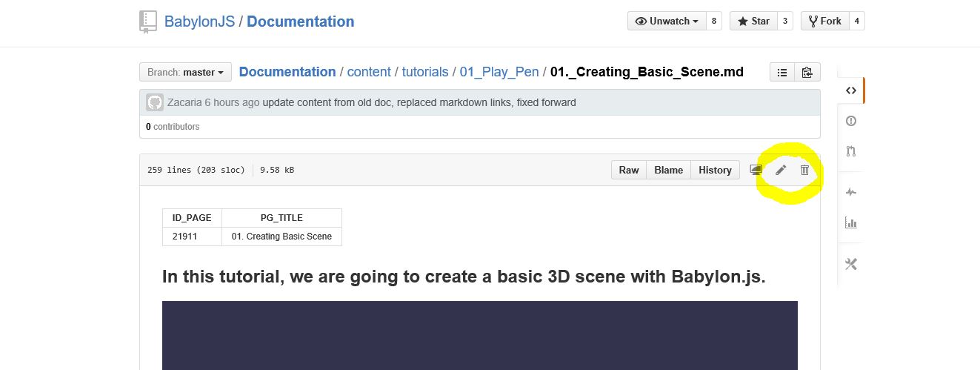Open the Blame view

[668, 170]
